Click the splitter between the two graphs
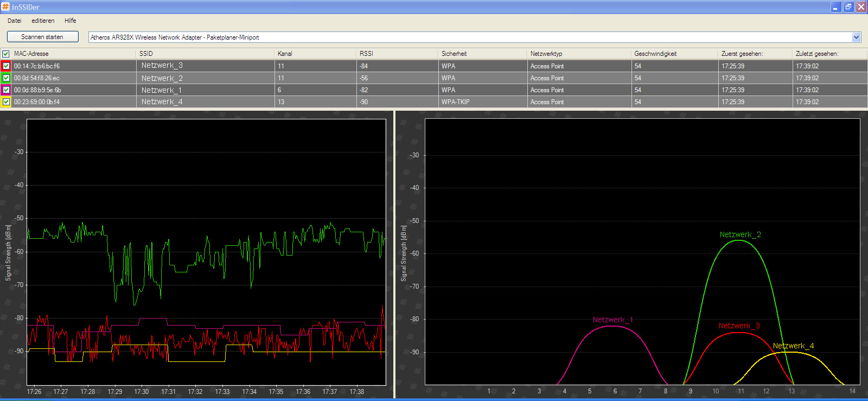Viewport: 868px width, 401px height. tap(394, 254)
